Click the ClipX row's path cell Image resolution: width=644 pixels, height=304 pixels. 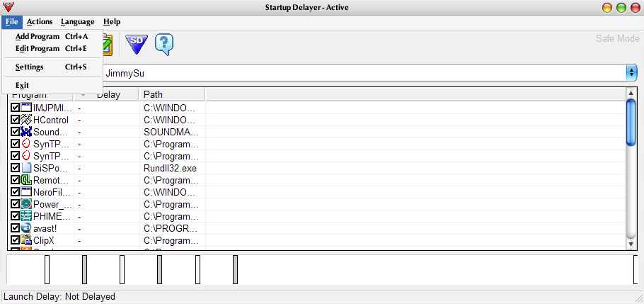point(171,241)
